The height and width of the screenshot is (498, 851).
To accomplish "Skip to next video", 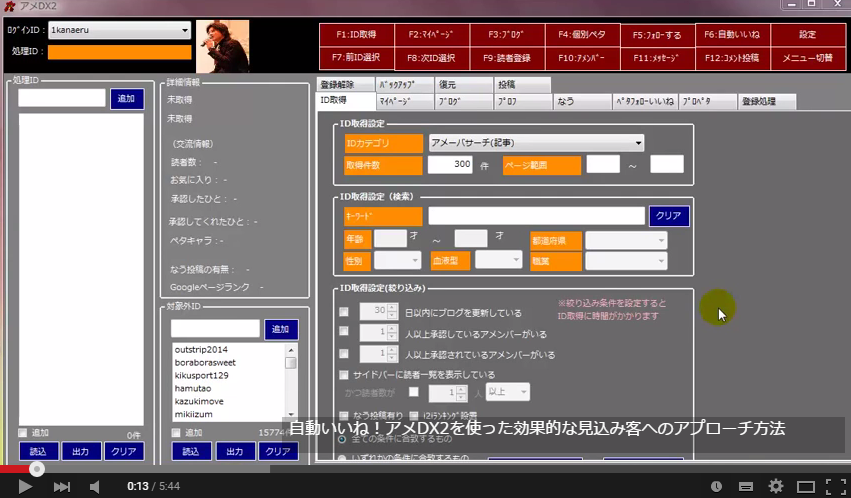I will point(61,486).
